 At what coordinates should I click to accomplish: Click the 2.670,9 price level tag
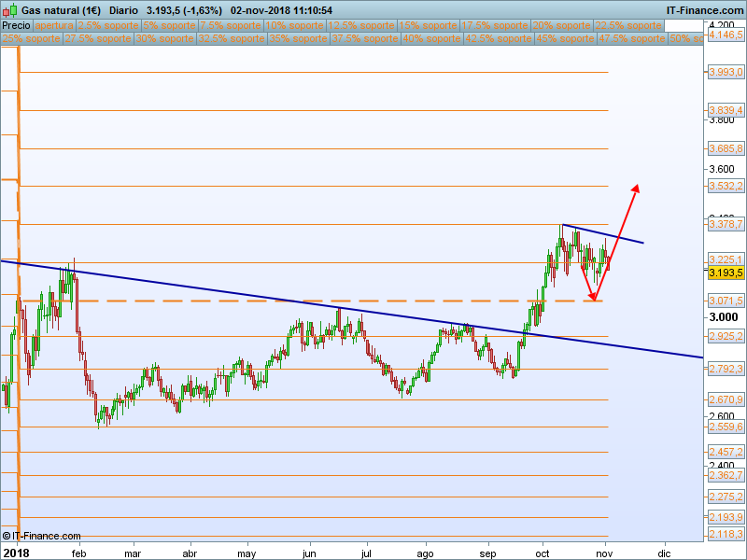pyautogui.click(x=726, y=399)
